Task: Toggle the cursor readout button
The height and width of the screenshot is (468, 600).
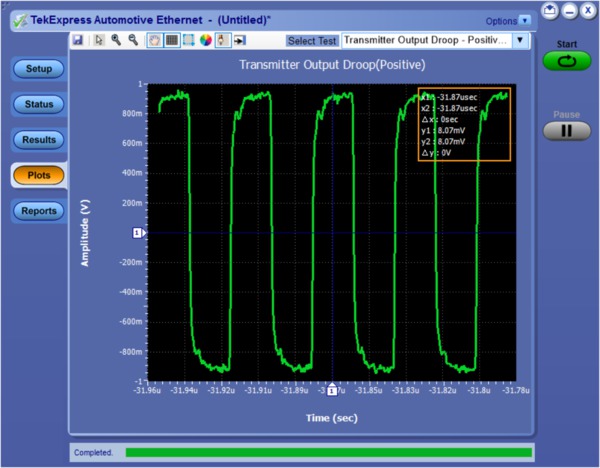Action: [223, 40]
